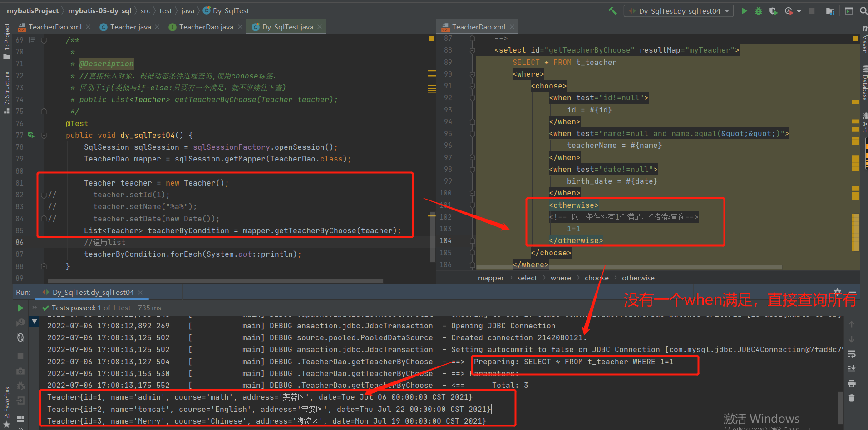Close the Dy_SqlTest.dy_sqlTest04 run tab
This screenshot has width=868, height=430.
click(x=140, y=293)
